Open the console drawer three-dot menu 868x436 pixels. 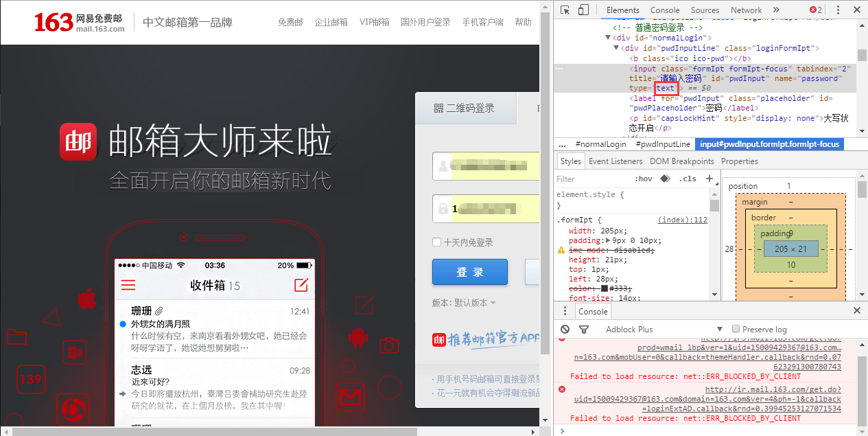coord(565,311)
